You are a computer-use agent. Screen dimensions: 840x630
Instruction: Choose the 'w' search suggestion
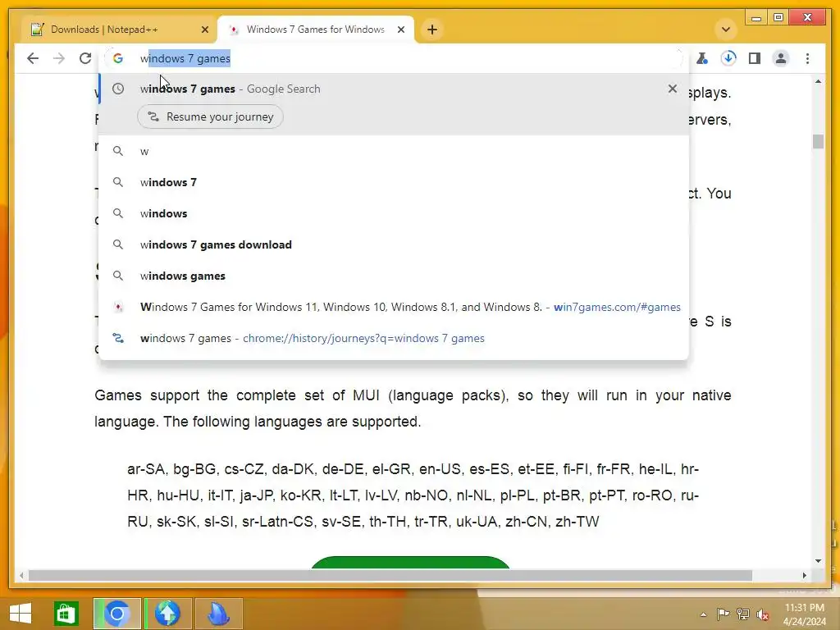click(394, 152)
